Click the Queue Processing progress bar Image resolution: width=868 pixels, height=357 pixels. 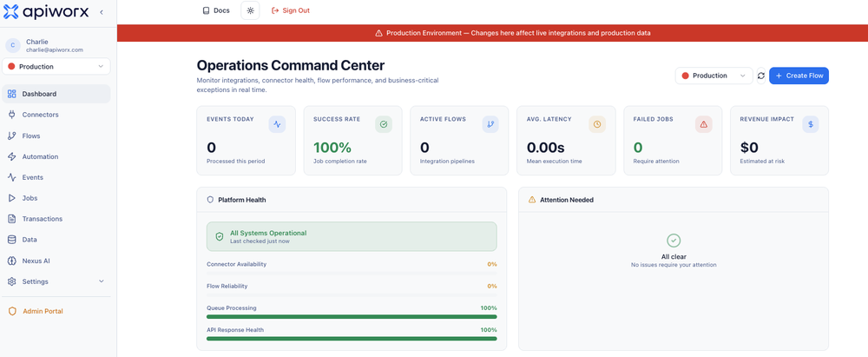tap(352, 316)
